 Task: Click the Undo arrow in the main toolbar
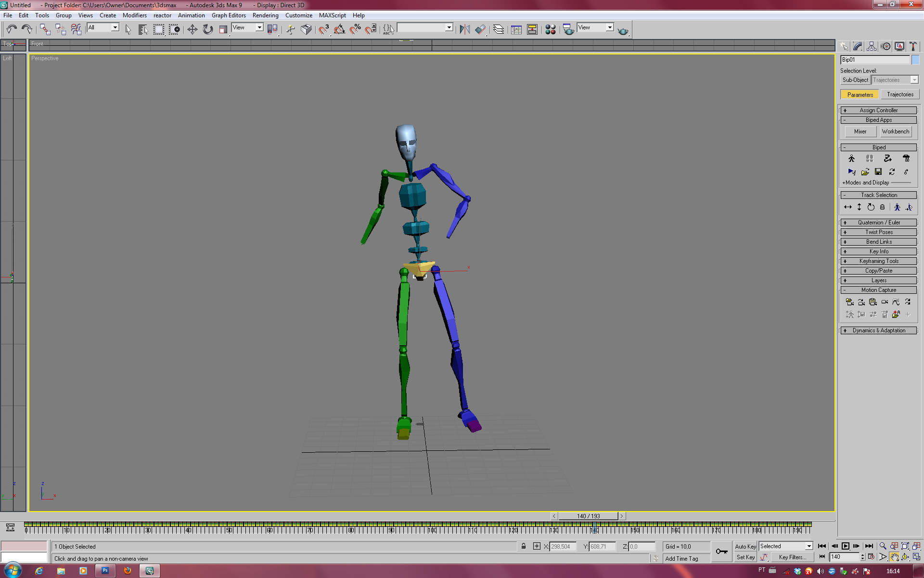12,29
